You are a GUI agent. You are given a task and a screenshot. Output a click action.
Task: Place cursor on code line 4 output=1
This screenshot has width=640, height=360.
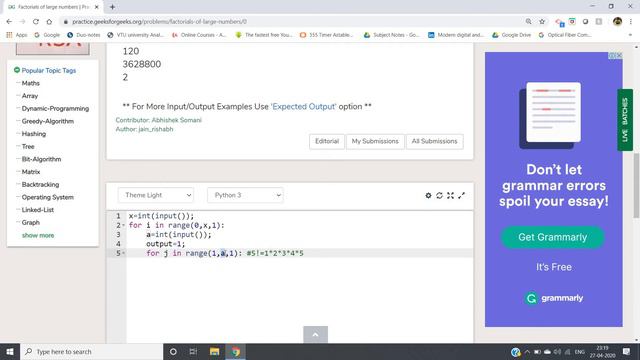click(165, 244)
